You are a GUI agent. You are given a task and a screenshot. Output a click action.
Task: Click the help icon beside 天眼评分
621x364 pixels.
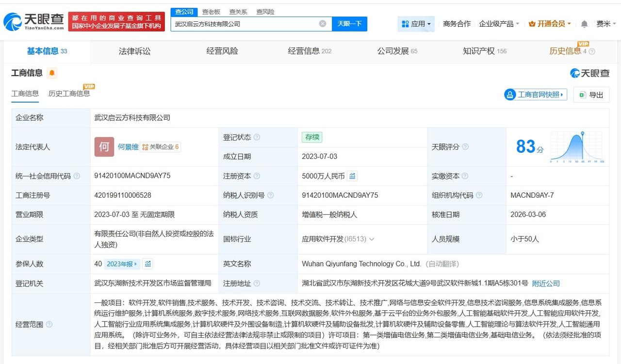(465, 147)
